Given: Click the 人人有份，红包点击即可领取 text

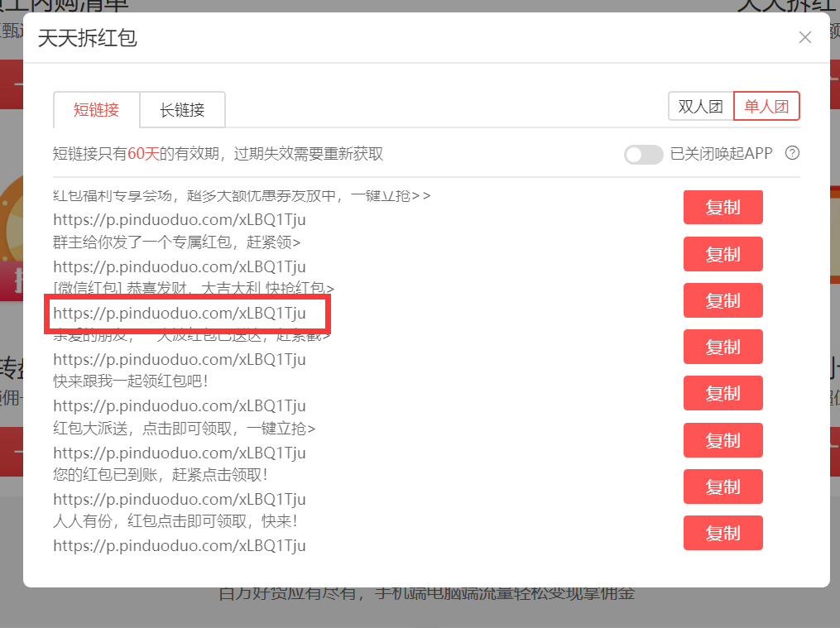Looking at the screenshot, I should [175, 520].
